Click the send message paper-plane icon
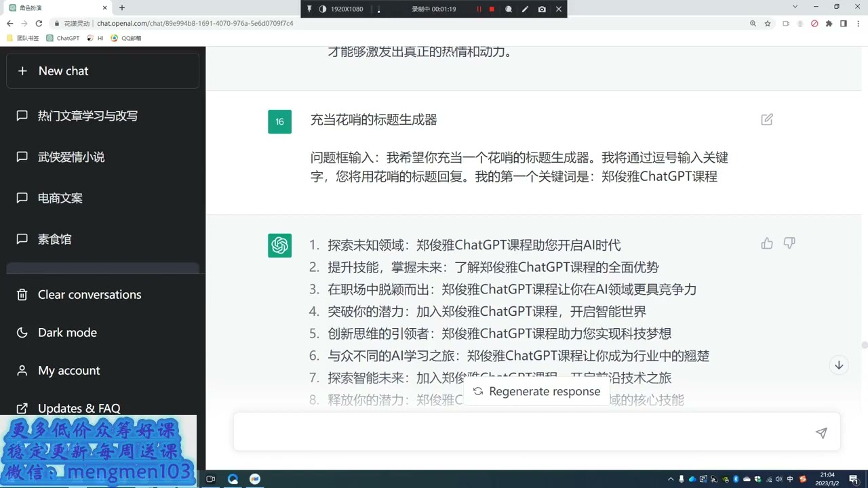The width and height of the screenshot is (868, 488). 821,433
